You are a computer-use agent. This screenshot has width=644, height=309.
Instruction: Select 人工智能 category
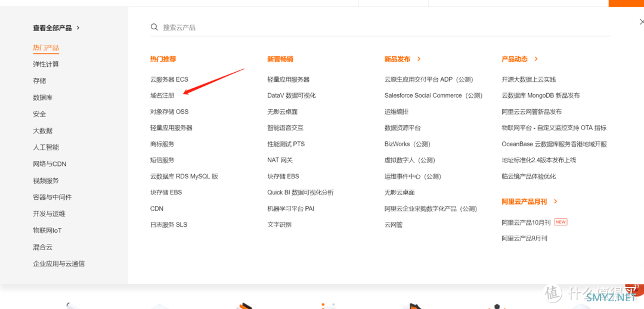pyautogui.click(x=46, y=147)
